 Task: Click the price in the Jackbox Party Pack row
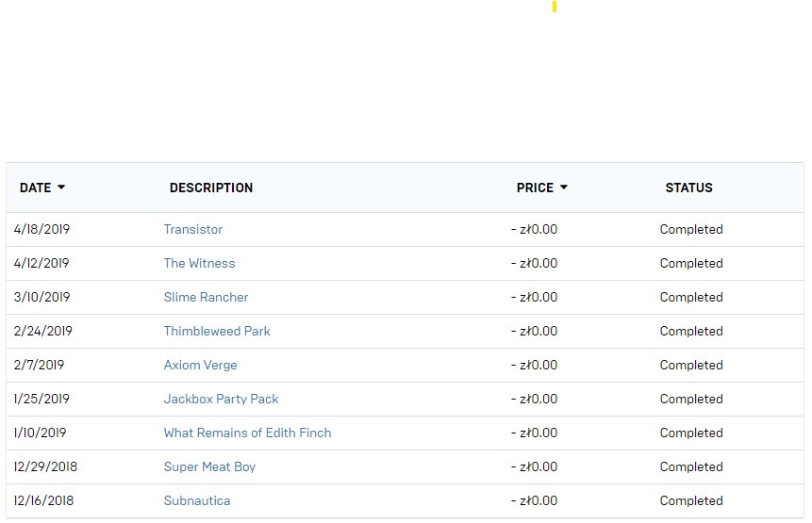point(535,399)
